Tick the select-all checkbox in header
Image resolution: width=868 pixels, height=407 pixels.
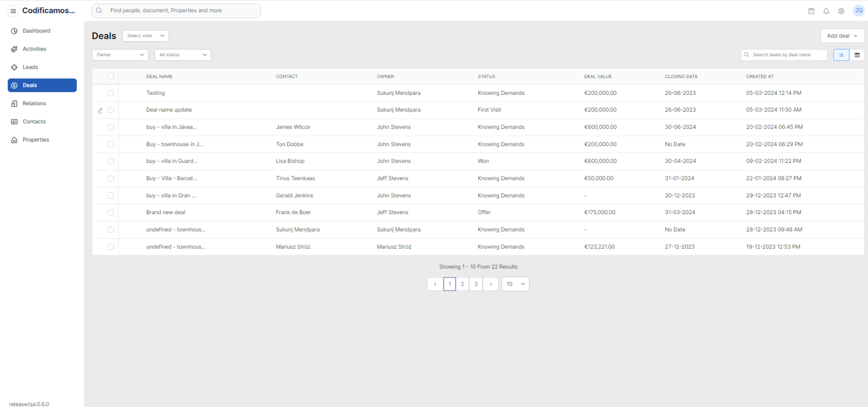[110, 76]
